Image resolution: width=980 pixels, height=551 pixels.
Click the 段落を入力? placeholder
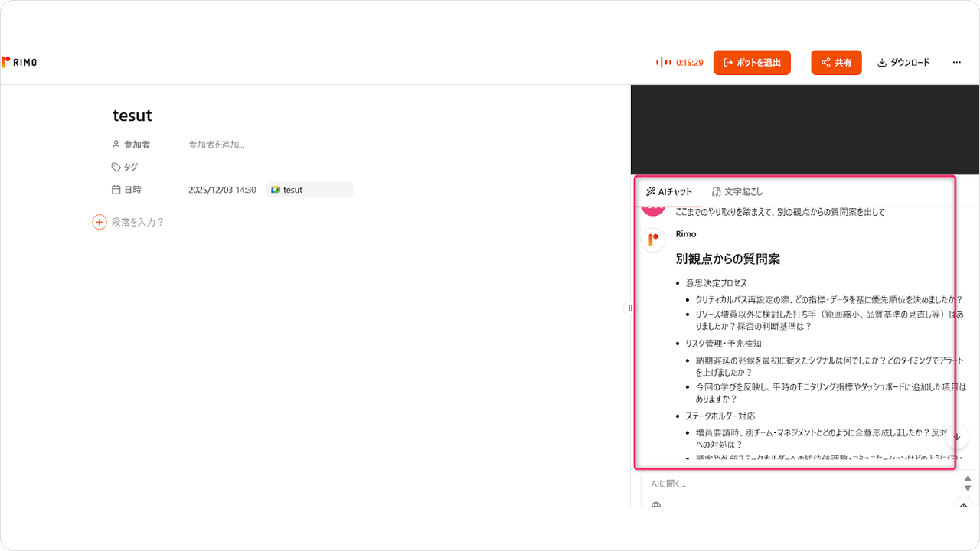click(x=138, y=222)
